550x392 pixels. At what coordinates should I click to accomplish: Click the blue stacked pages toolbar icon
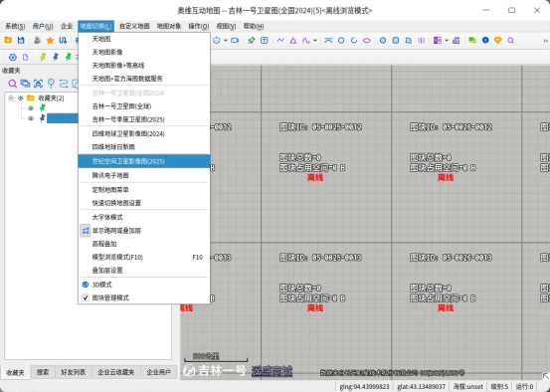pos(409,41)
